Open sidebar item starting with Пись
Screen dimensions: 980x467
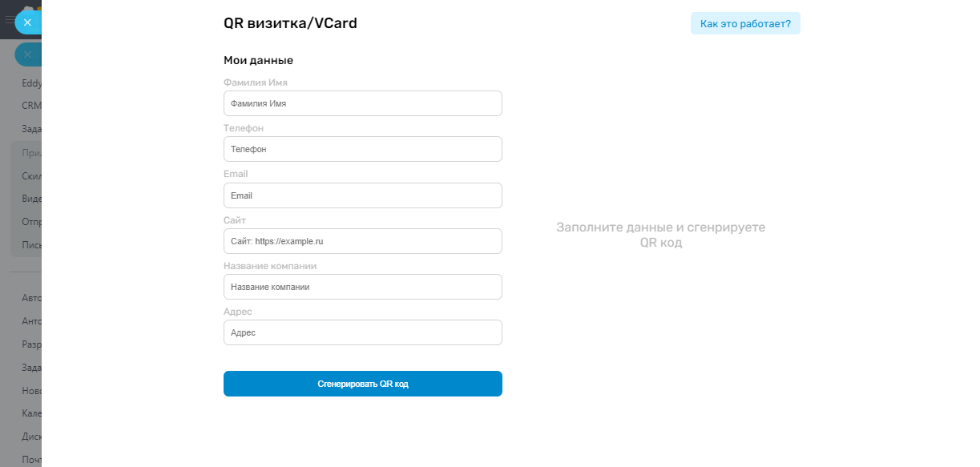click(x=31, y=245)
